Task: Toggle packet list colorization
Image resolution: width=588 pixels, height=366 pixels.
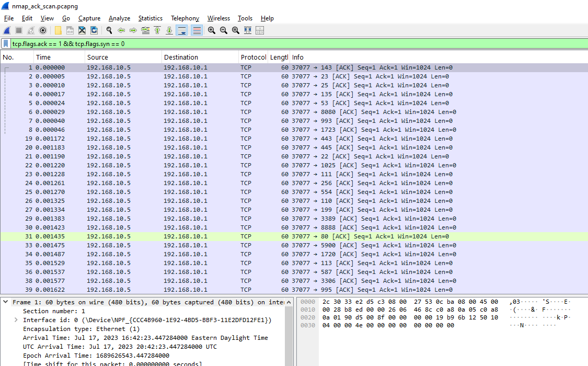Action: pyautogui.click(x=195, y=30)
